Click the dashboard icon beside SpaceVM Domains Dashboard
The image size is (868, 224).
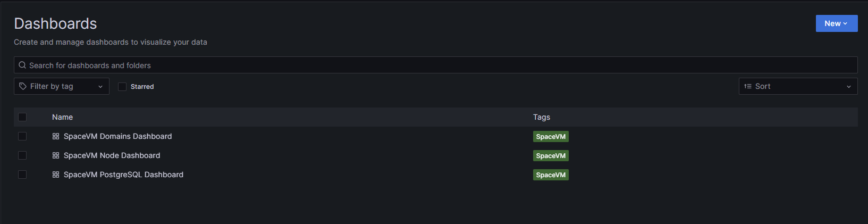pos(56,136)
